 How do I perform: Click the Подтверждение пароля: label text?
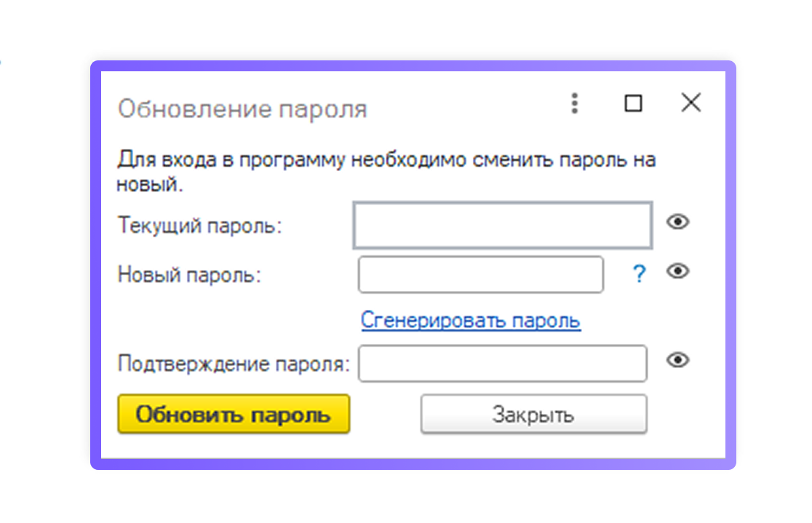pos(234,363)
